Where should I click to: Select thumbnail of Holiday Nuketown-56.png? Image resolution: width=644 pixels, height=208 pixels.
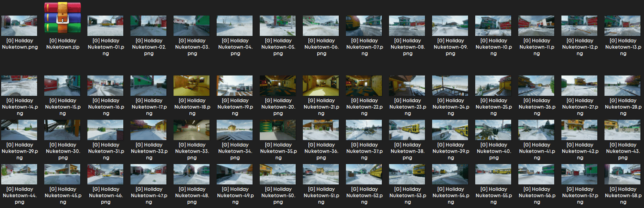pos(536,174)
